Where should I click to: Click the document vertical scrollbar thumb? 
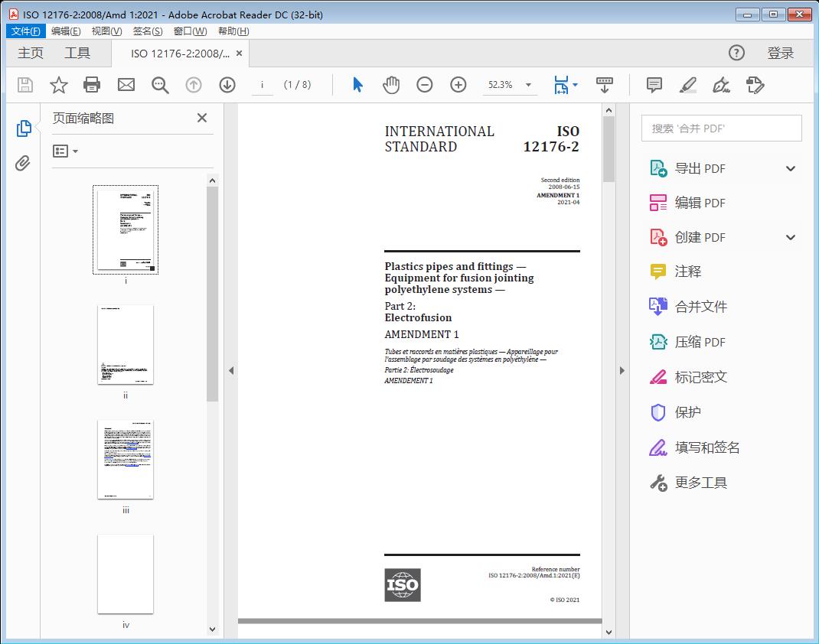(609, 149)
